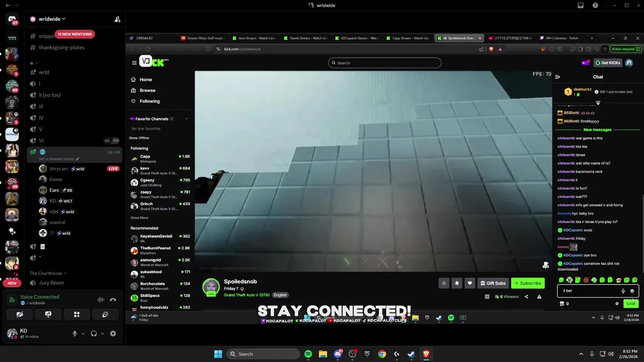This screenshot has width=644, height=362.
Task: Collapse The Courthouse category
Action: click(48, 273)
